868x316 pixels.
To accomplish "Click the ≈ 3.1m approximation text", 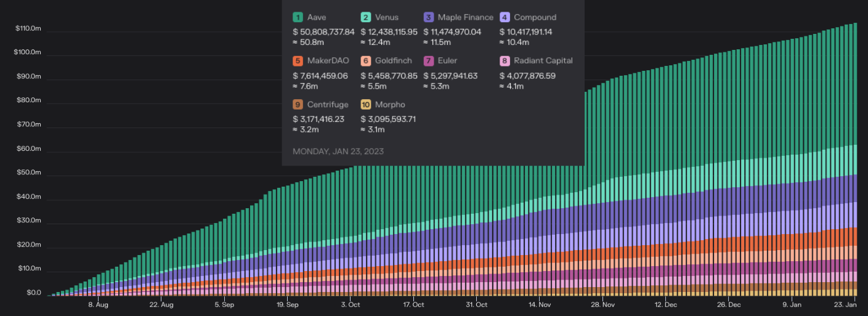I will pos(373,129).
